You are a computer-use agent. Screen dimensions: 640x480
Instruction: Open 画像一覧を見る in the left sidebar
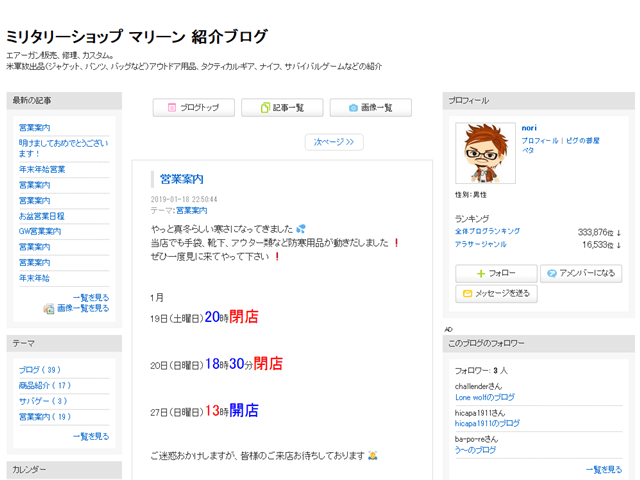pos(82,309)
